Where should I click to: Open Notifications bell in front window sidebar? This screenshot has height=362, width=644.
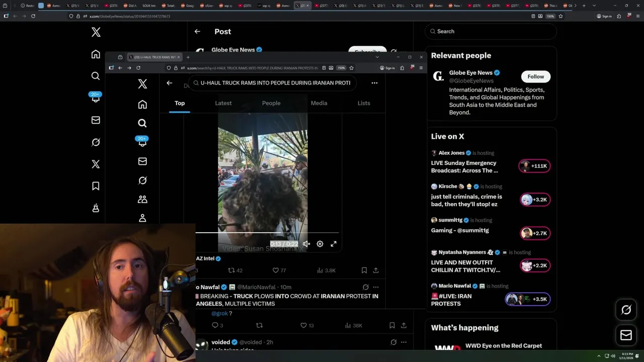click(x=142, y=142)
